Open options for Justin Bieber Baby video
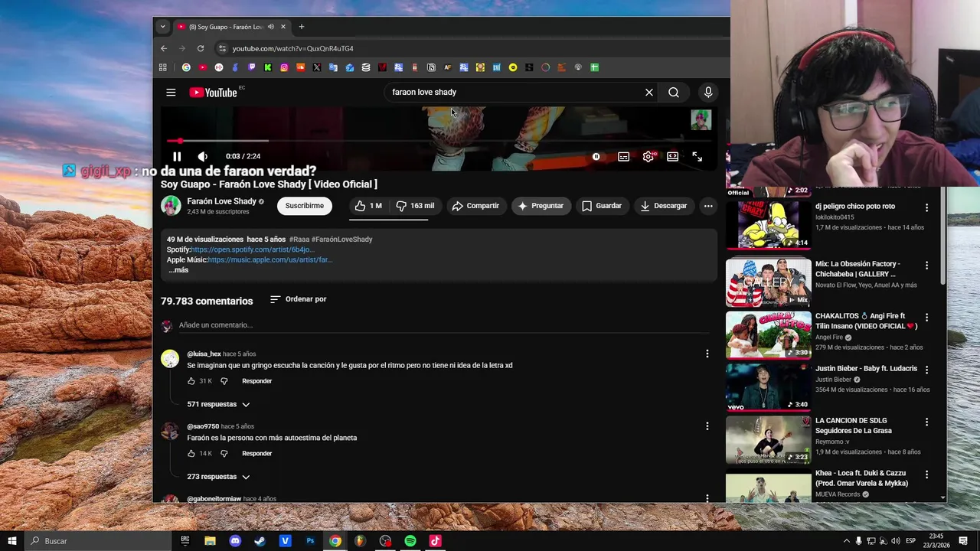 pyautogui.click(x=926, y=370)
